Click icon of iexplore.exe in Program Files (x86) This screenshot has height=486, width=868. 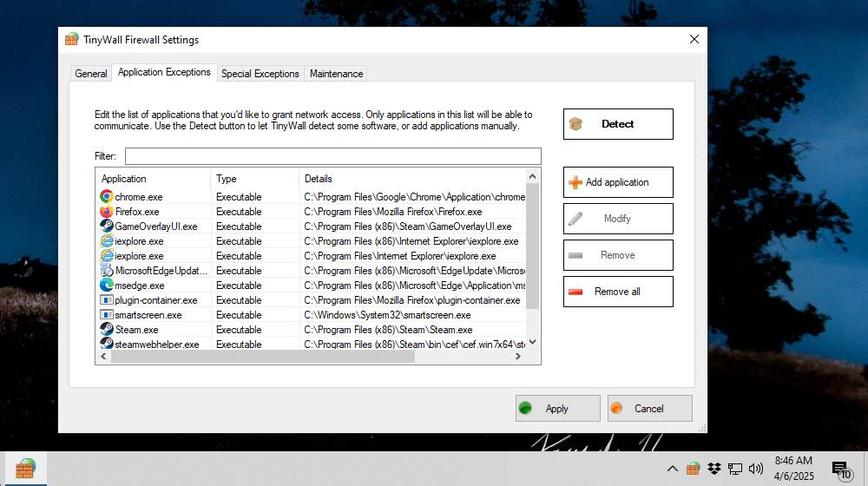(106, 240)
